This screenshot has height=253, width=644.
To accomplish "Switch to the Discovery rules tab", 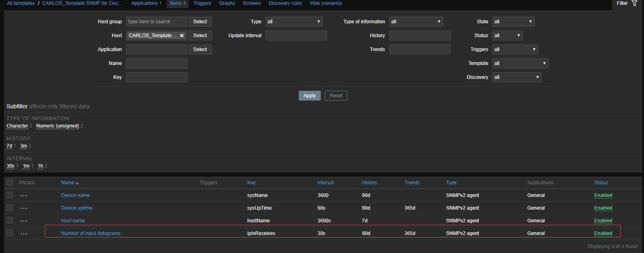I will click(285, 3).
